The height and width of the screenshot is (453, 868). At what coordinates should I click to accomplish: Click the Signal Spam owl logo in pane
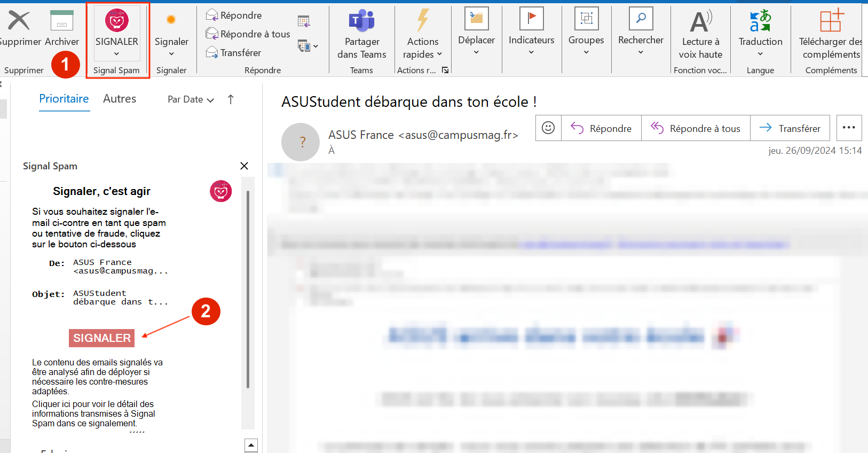pos(220,191)
